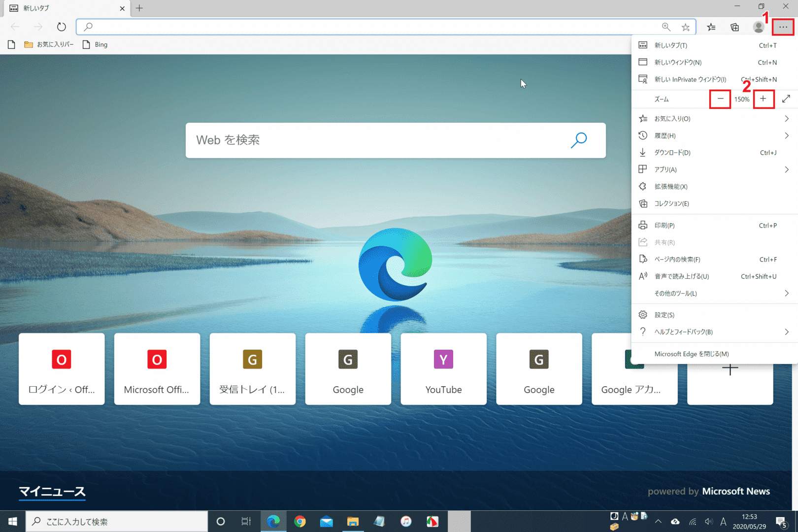
Task: Open the Windows Start menu
Action: pos(13,522)
